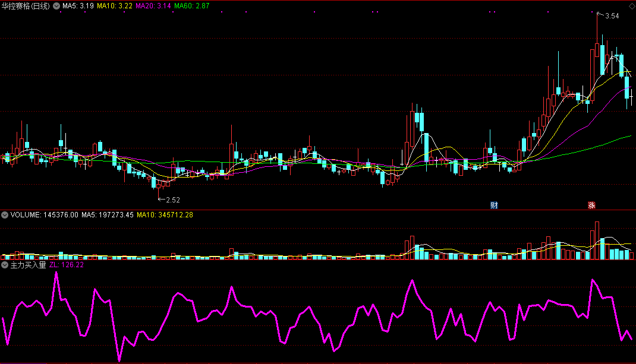The height and width of the screenshot is (364, 636).
Task: Open the dropdown beside 华控赛格(日线) title
Action: pyautogui.click(x=56, y=6)
